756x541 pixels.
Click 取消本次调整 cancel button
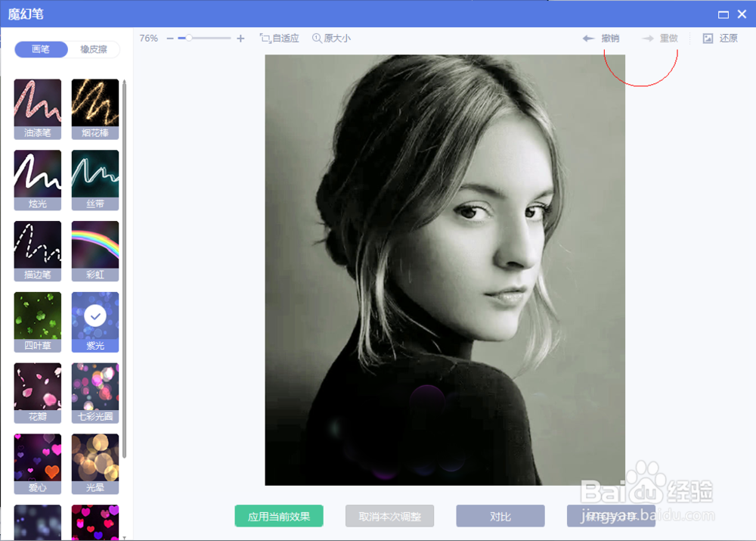tap(389, 516)
